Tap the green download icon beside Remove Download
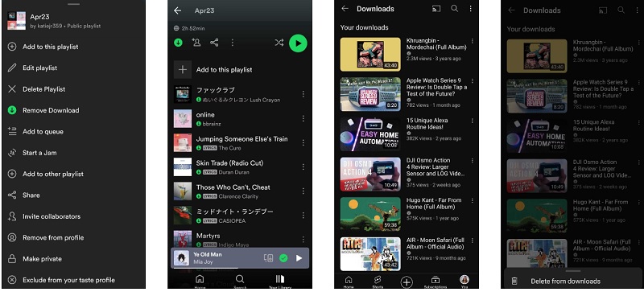The width and height of the screenshot is (644, 296). [12, 110]
